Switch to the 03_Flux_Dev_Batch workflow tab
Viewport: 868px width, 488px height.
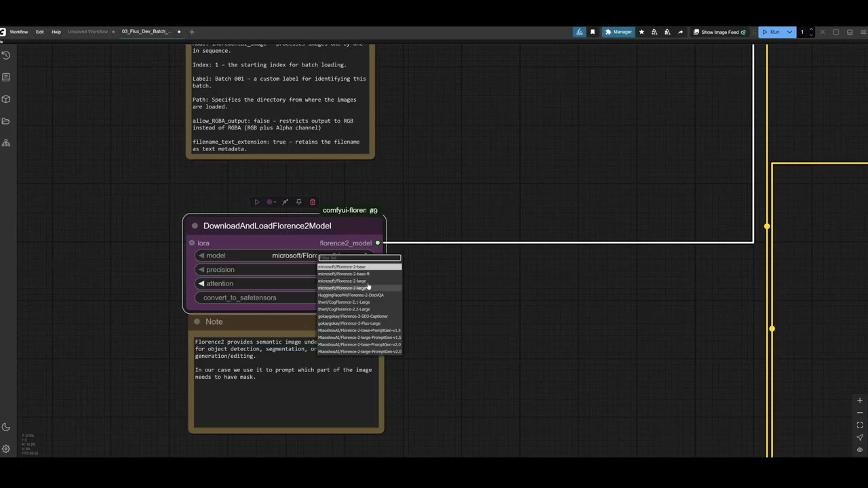coord(146,32)
